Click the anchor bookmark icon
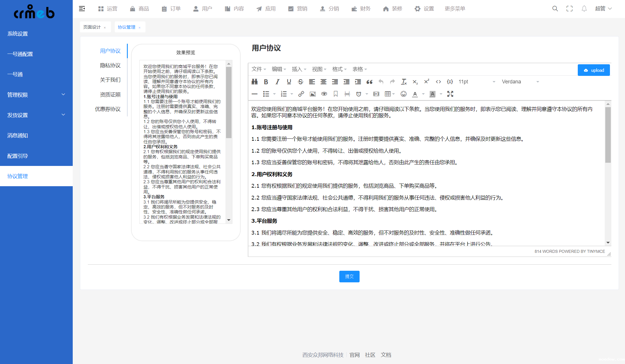 [336, 94]
